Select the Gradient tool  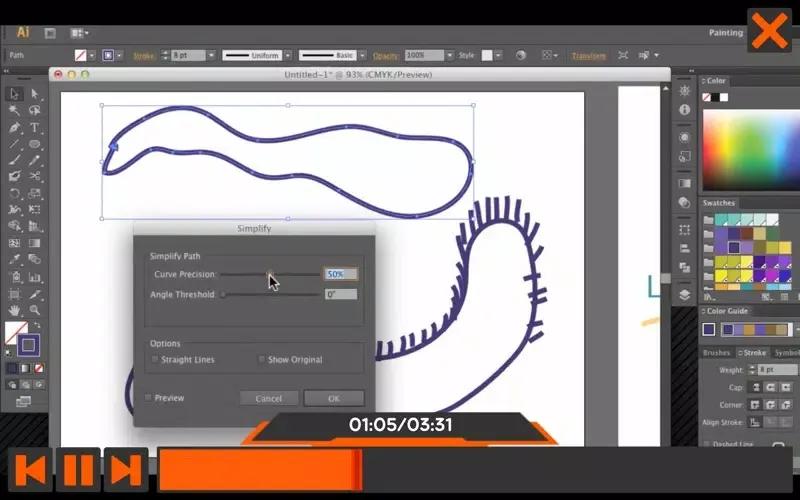click(x=35, y=243)
